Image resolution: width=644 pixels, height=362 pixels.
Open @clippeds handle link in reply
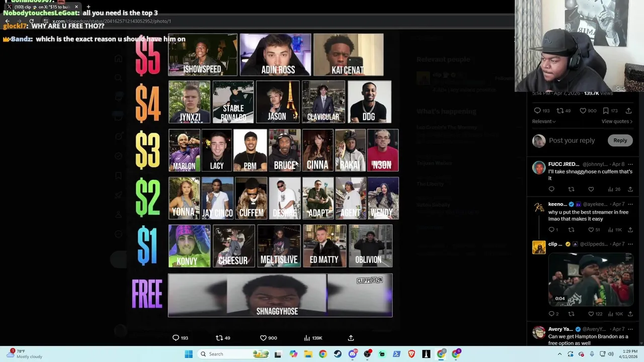tap(594, 244)
